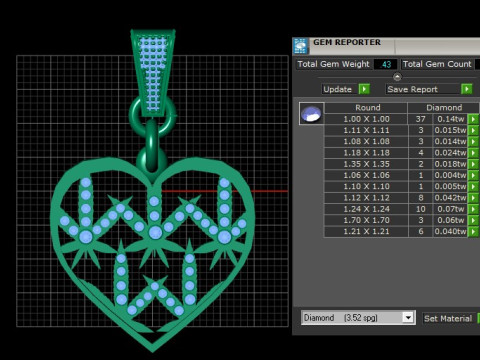Click the round diamond gem thumbnail
480x360 pixels.
(x=312, y=114)
